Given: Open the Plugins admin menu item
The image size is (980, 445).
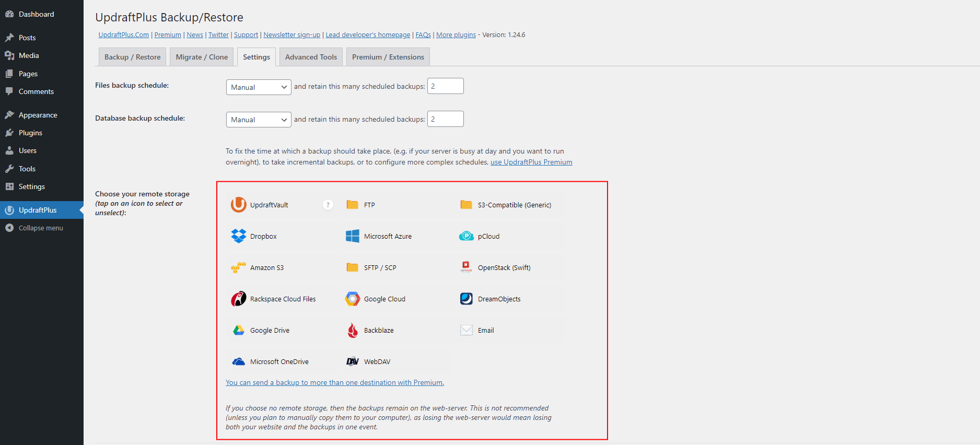Looking at the screenshot, I should click(x=30, y=133).
